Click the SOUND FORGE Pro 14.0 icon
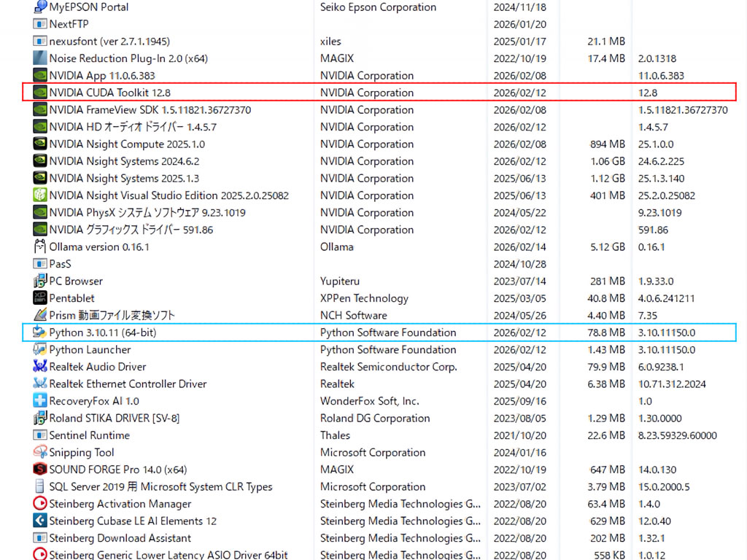 [40, 470]
